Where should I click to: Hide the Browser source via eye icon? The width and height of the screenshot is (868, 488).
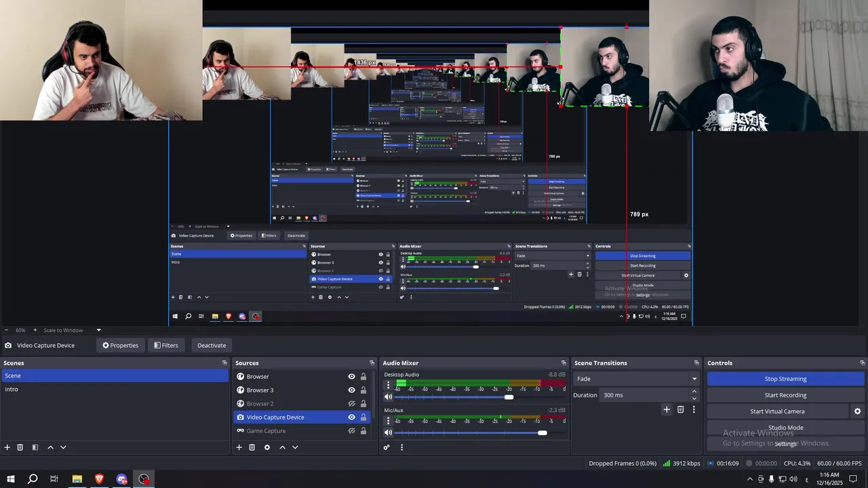[351, 377]
